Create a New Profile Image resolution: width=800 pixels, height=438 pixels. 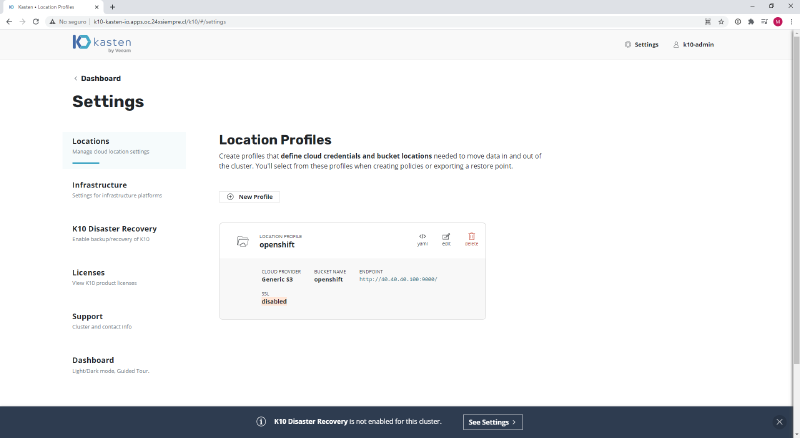tap(249, 197)
